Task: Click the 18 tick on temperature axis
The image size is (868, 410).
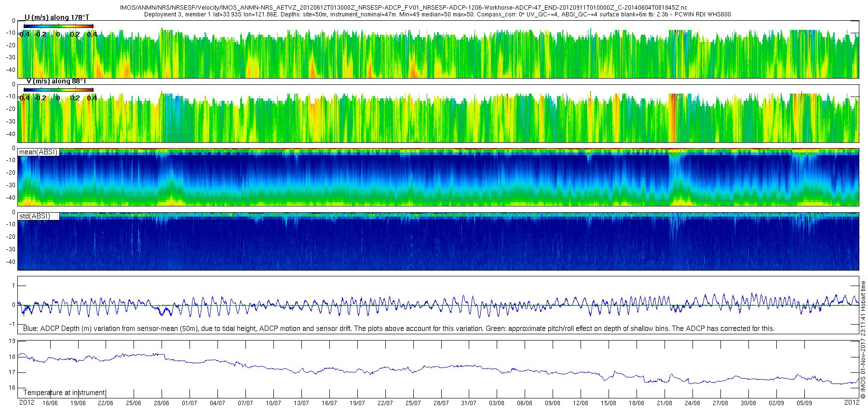Action: click(x=12, y=357)
